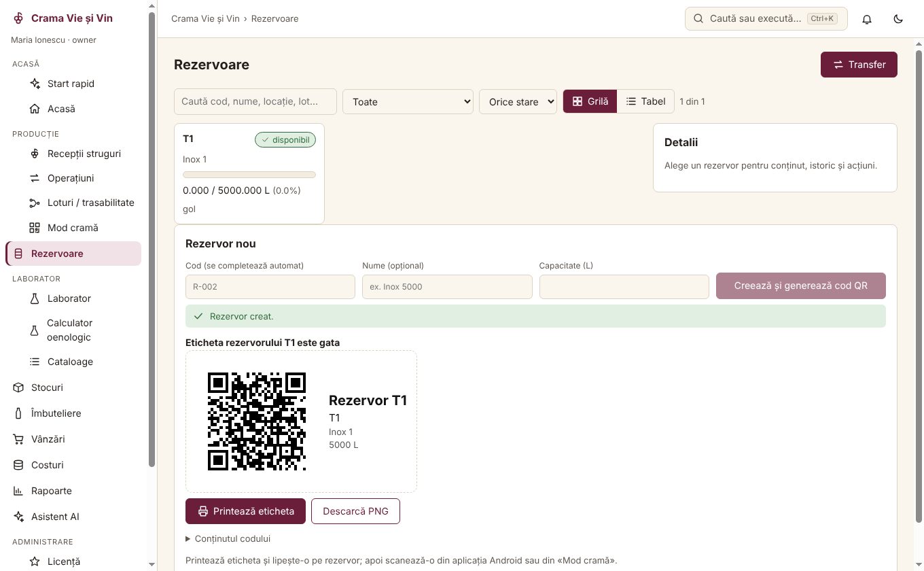Click the Rezervor creat. success message
The image size is (924, 571).
(535, 316)
